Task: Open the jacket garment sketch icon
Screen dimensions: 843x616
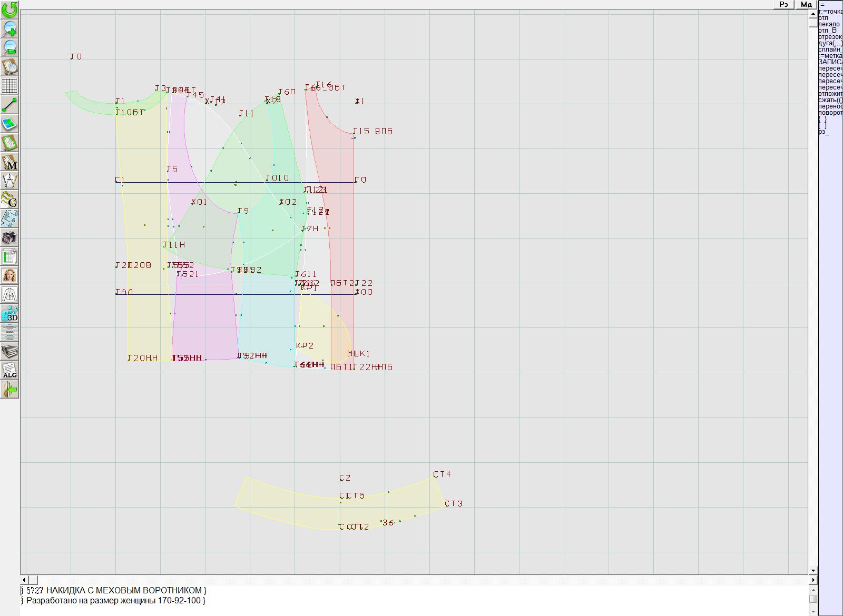Action: coord(9,294)
